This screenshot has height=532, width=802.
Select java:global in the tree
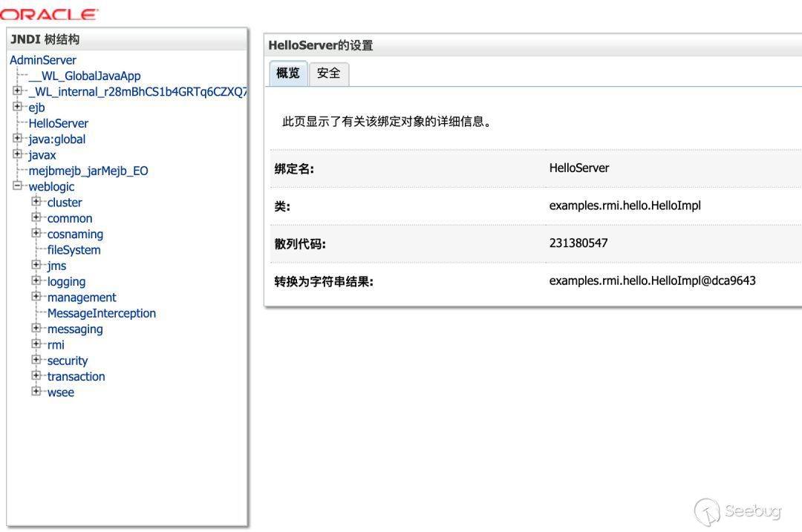click(56, 139)
